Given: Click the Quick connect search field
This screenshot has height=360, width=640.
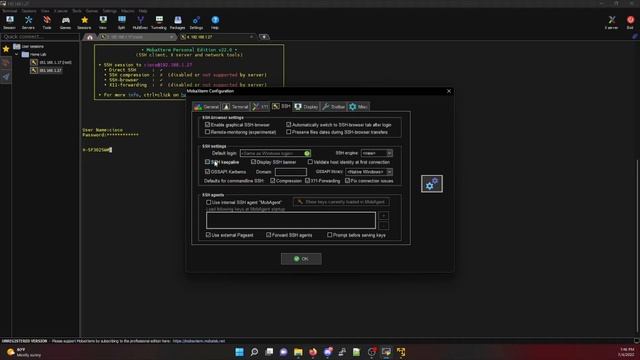Looking at the screenshot, I should (40, 37).
